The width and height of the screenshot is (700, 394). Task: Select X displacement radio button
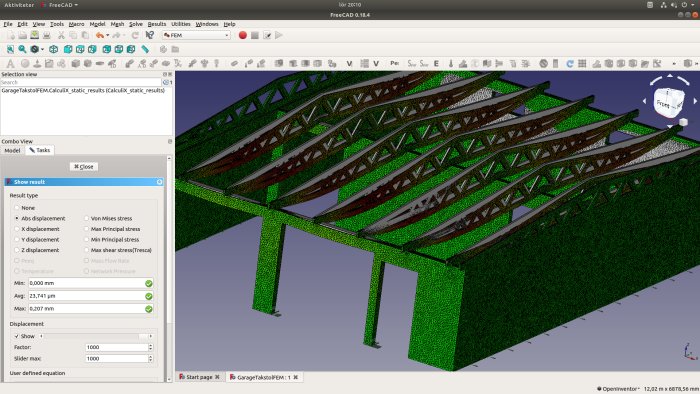(17, 229)
